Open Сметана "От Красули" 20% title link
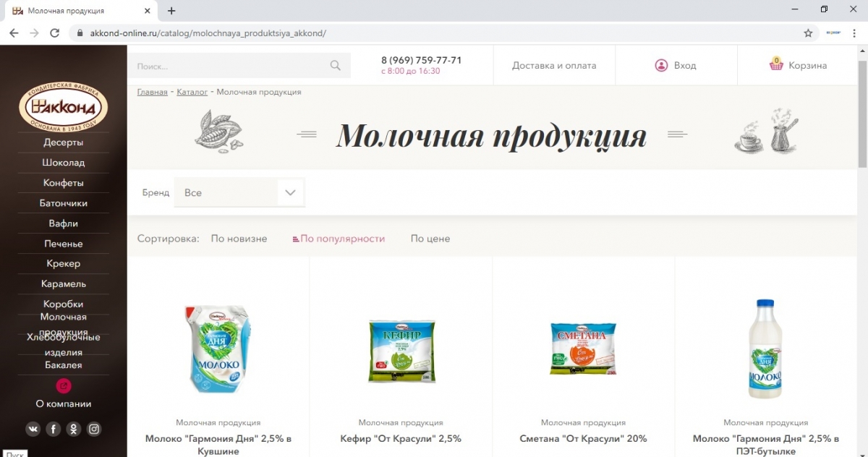The width and height of the screenshot is (868, 457). point(583,439)
